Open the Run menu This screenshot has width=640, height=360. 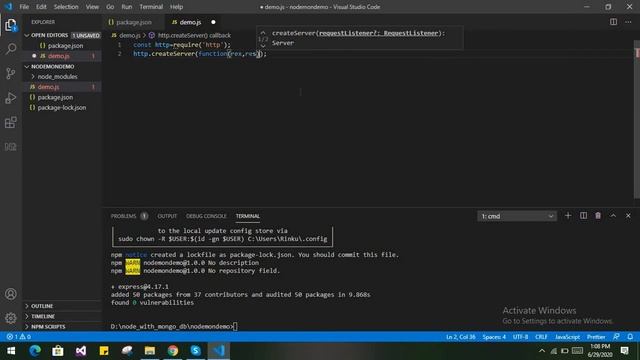point(127,7)
